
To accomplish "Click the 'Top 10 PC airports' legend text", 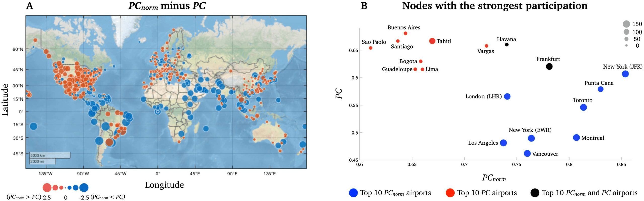I will click(487, 193).
